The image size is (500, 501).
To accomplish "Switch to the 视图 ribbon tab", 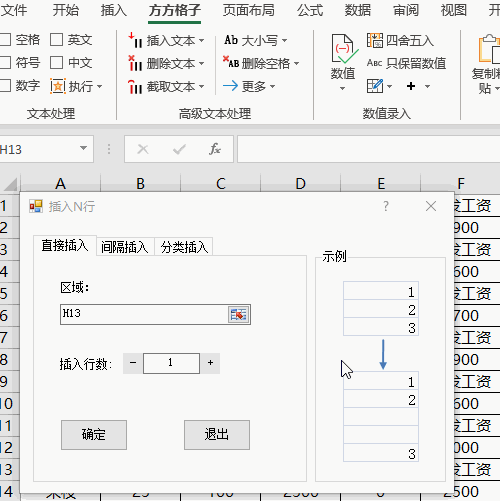I will pos(454,10).
